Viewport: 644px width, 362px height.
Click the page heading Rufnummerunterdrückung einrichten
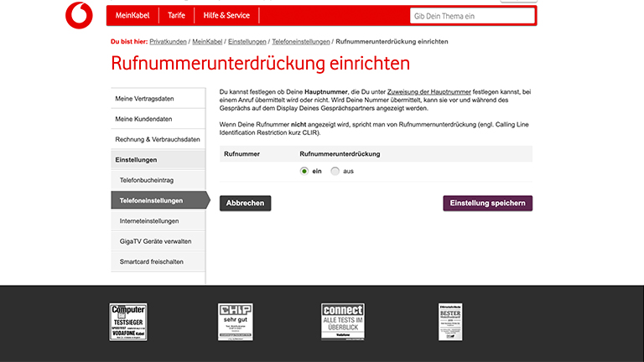pyautogui.click(x=261, y=64)
